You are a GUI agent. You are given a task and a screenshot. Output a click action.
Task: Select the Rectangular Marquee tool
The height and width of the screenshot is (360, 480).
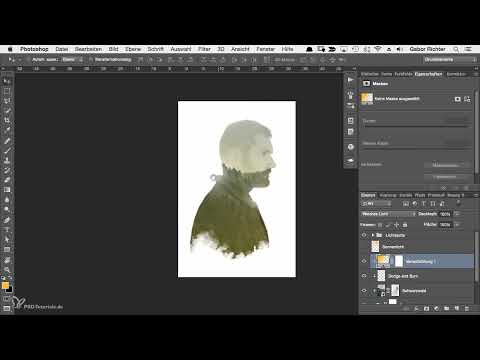click(7, 91)
